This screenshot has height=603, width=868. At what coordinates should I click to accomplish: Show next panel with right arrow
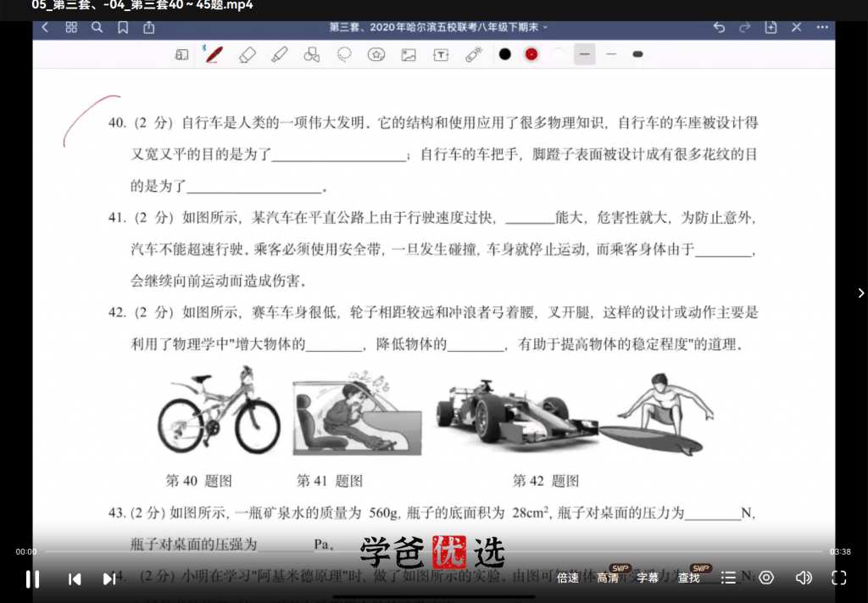[x=861, y=293]
